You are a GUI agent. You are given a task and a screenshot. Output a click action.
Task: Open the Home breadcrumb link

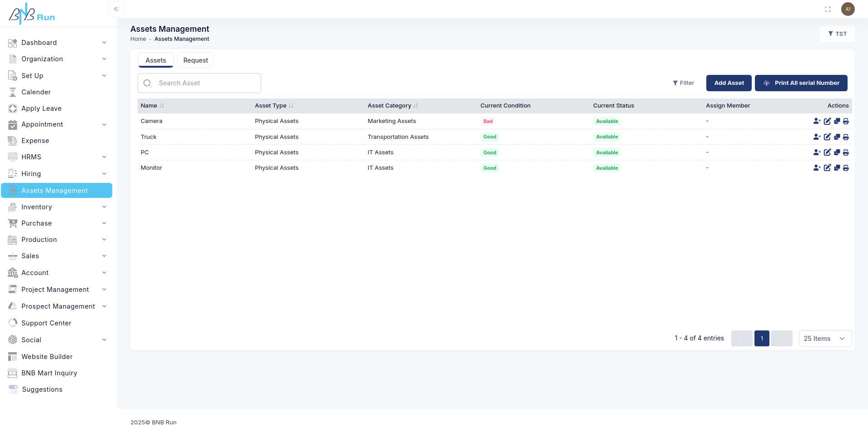[138, 39]
